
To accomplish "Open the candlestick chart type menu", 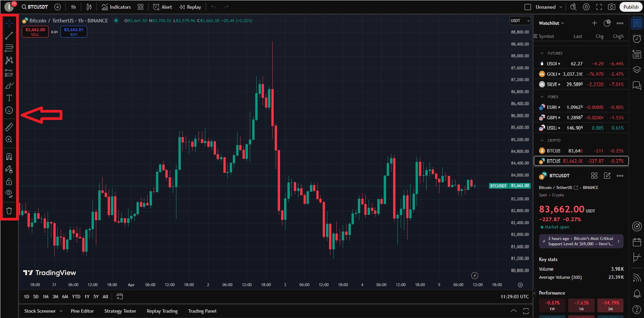I will coord(89,7).
